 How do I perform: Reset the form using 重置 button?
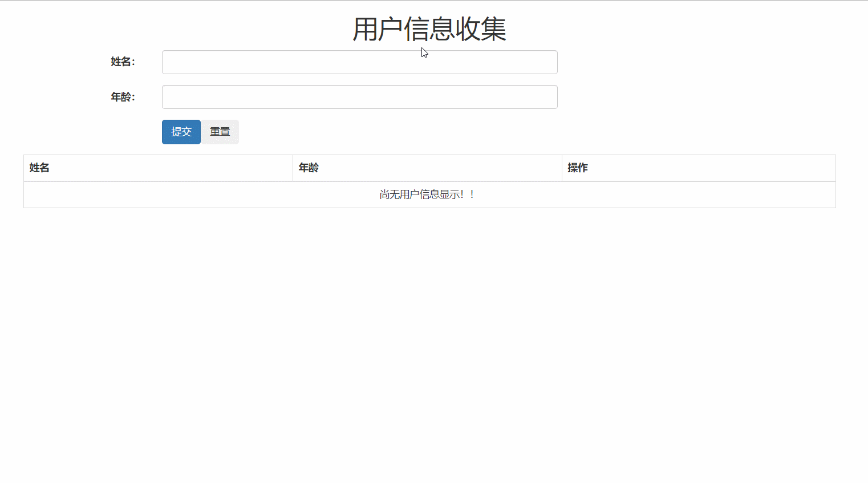coord(220,132)
